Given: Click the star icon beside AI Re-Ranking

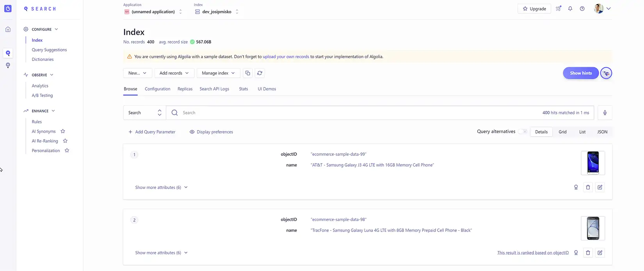Looking at the screenshot, I should pos(65,141).
